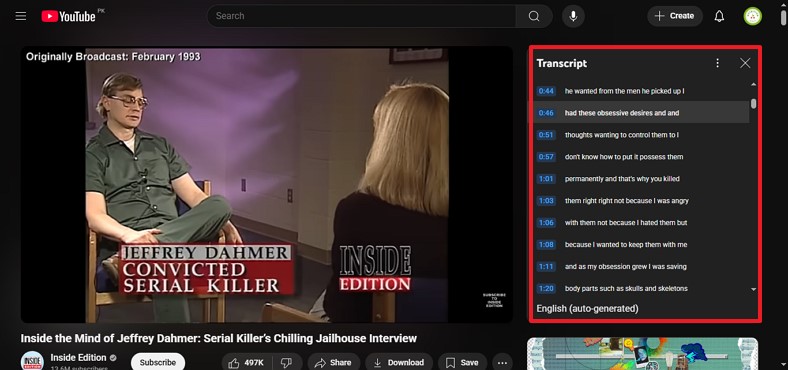Select line 'thoughts wanting to control them to I'
Viewport: 788px width, 370px height.
[622, 135]
